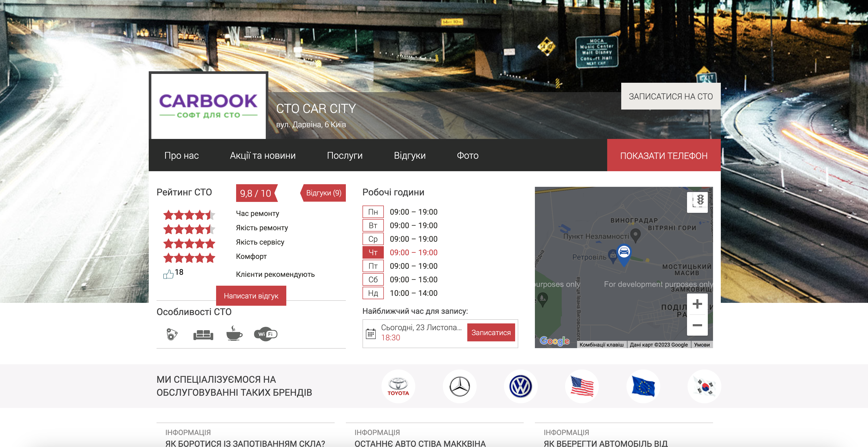Viewport: 868px width, 447px height.
Task: Zoom in on the map
Action: pyautogui.click(x=697, y=304)
